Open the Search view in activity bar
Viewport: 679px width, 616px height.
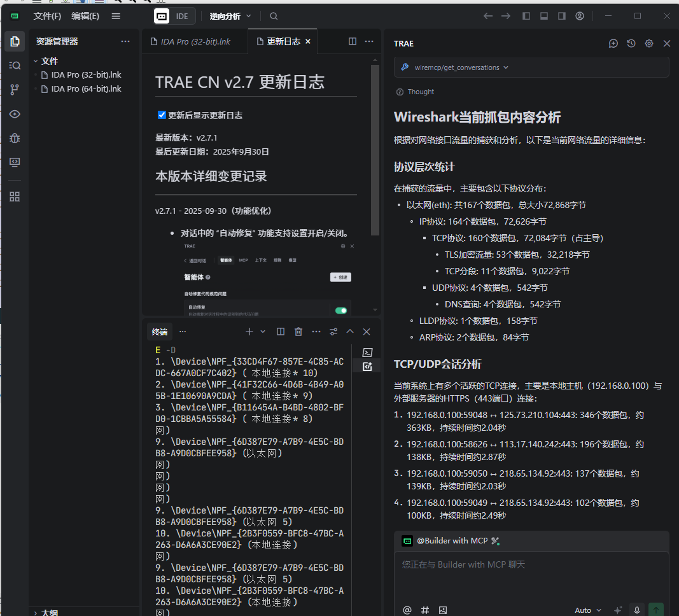click(x=15, y=66)
